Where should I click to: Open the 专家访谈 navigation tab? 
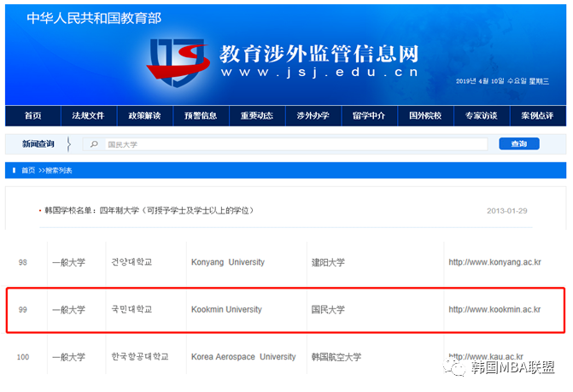482,116
